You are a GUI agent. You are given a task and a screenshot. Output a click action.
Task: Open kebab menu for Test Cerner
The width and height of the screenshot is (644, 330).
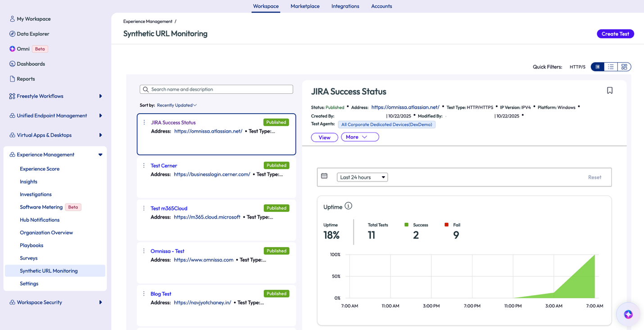click(x=144, y=165)
